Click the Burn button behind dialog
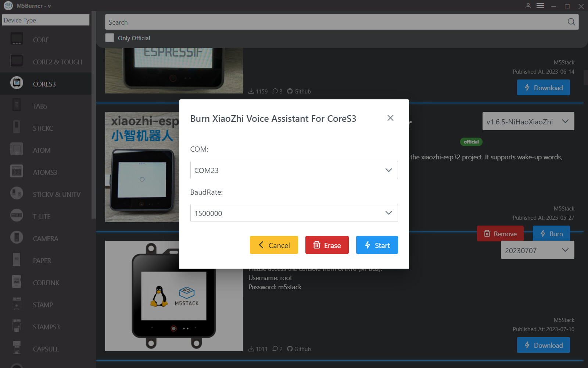This screenshot has height=368, width=588. click(551, 234)
